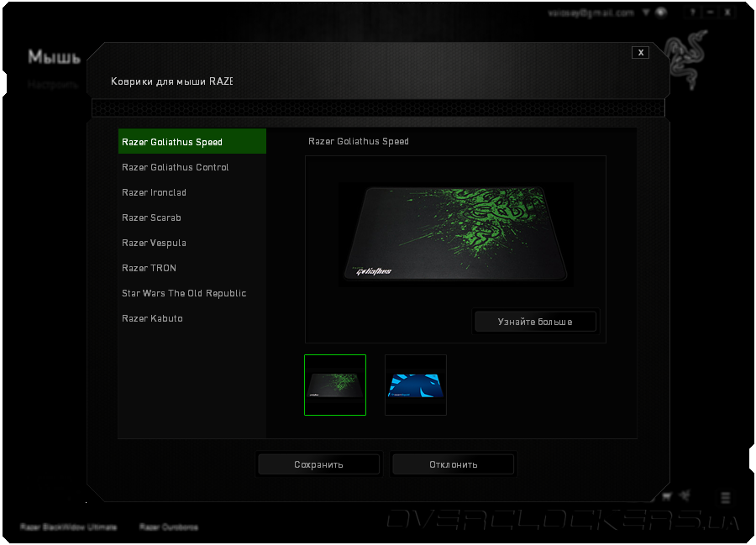Select Razer Goliathus Control mouse mat
Image resolution: width=756 pixels, height=545 pixels.
pos(192,167)
